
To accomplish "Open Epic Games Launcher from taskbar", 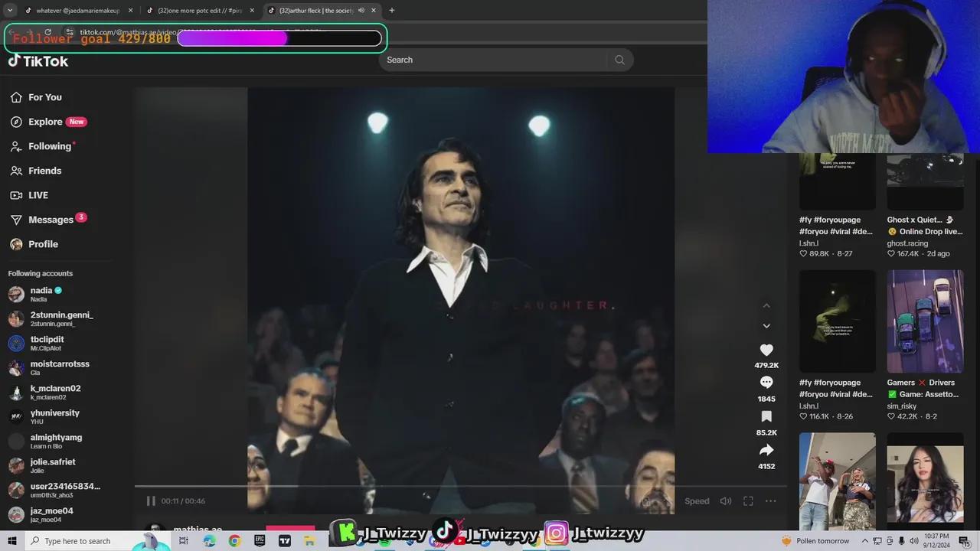I will (260, 541).
